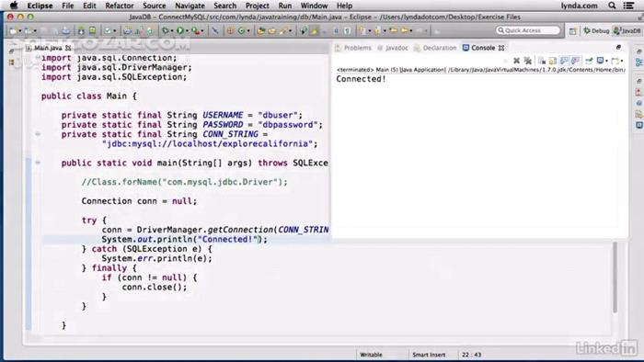Viewport: 644px width, 362px height.
Task: Click the Back navigation yellow arrow
Action: (x=405, y=30)
